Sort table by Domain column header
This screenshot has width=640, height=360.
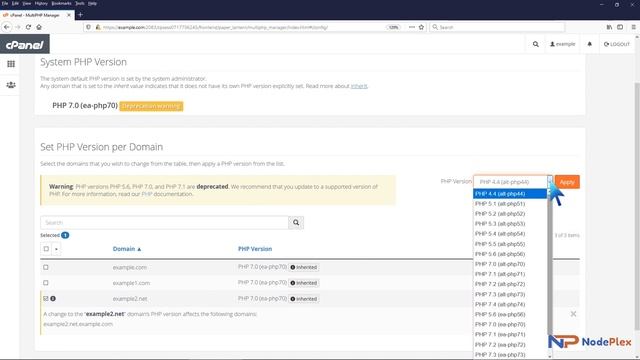127,249
